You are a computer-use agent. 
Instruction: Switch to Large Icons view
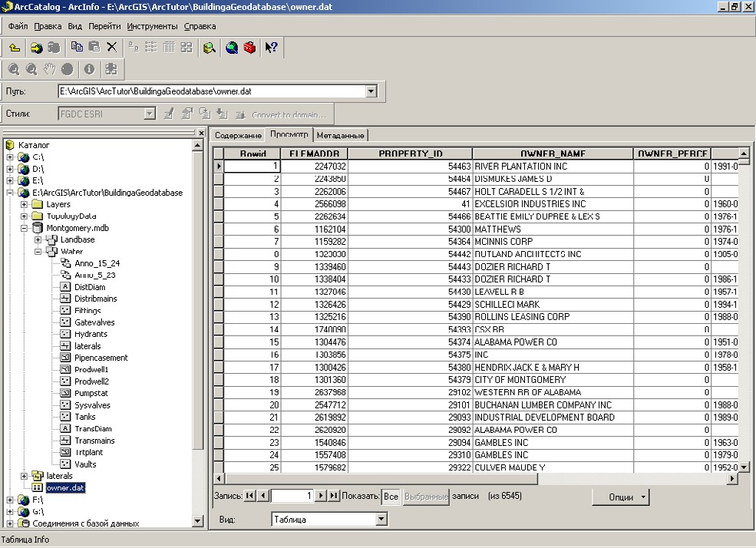[134, 47]
